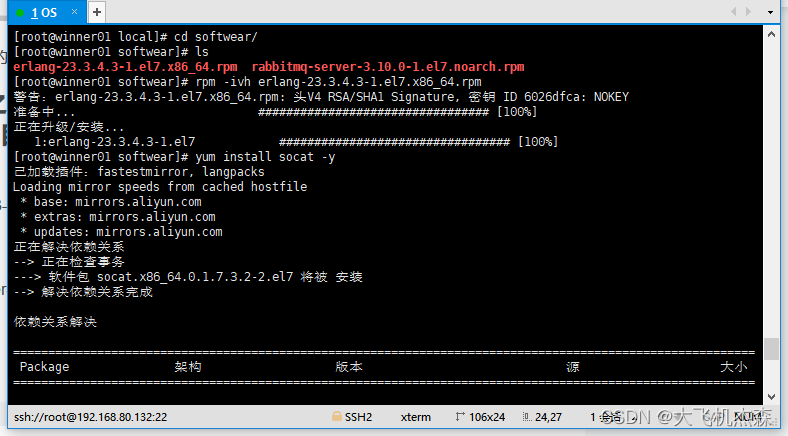Click "1:erlang-23.3.4.3-1.el7" install progress line
This screenshot has width=788, height=436.
pyautogui.click(x=296, y=142)
